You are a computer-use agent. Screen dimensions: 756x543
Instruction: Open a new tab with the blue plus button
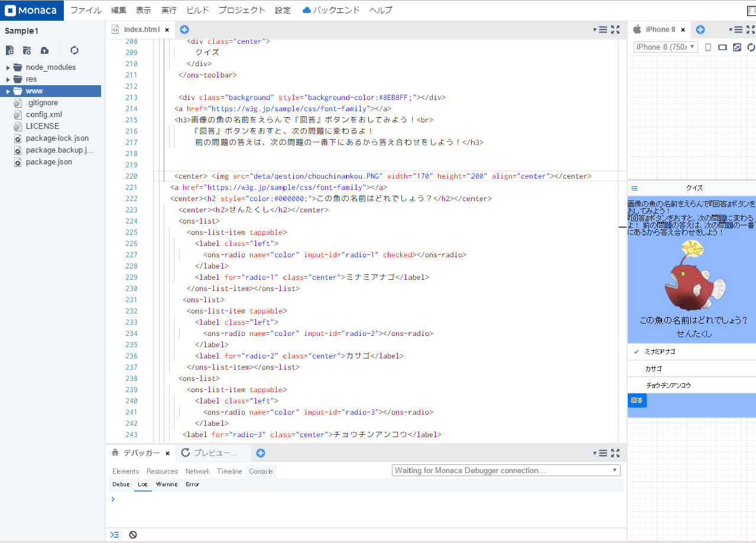tap(183, 29)
